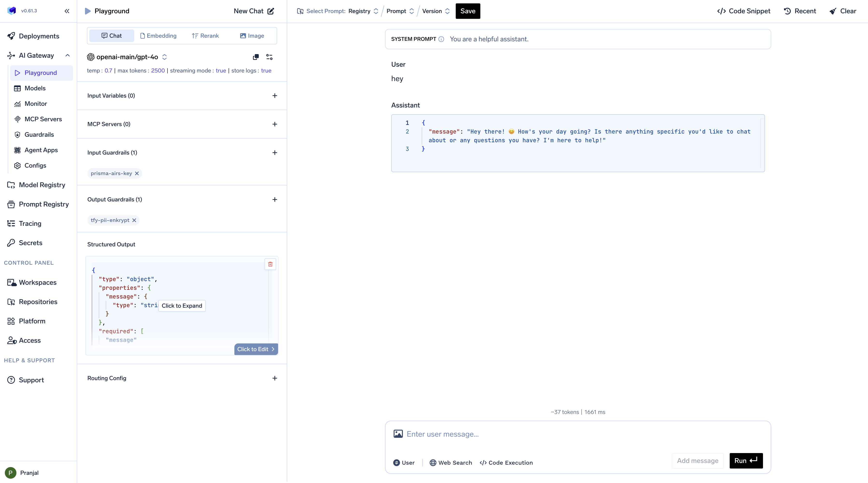Toggle Web Search option

450,462
